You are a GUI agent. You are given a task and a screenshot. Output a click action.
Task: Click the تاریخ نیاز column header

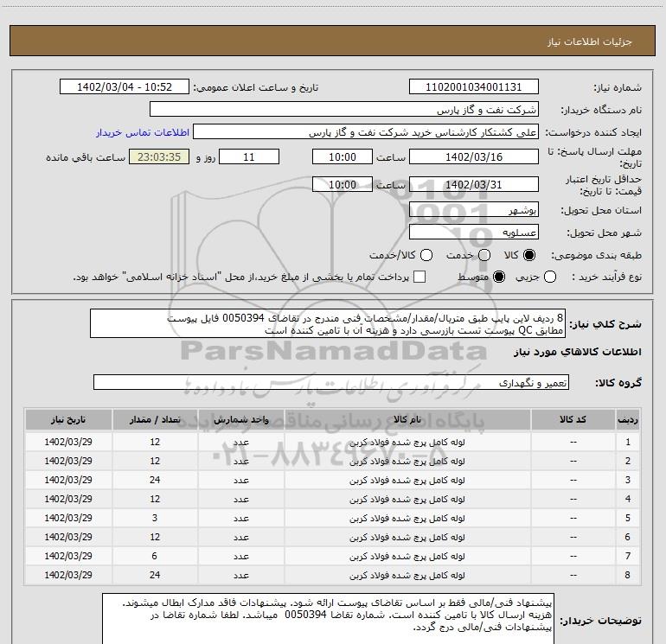pyautogui.click(x=68, y=419)
